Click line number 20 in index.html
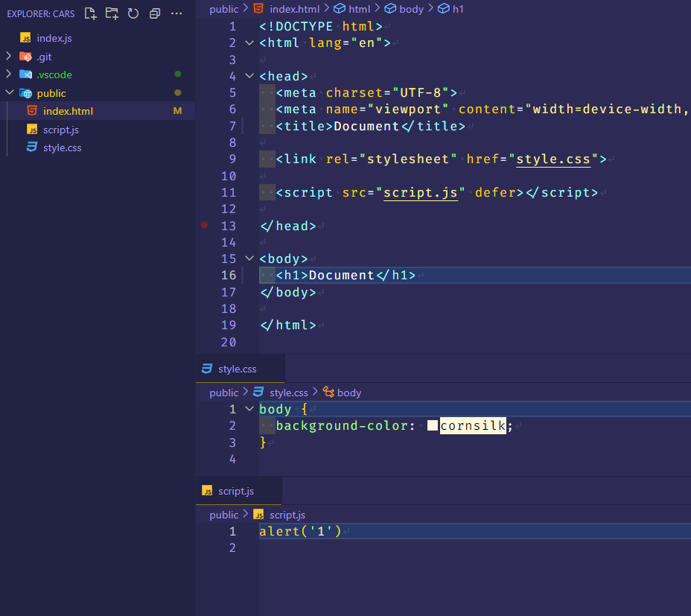Image resolution: width=691 pixels, height=616 pixels. [229, 342]
